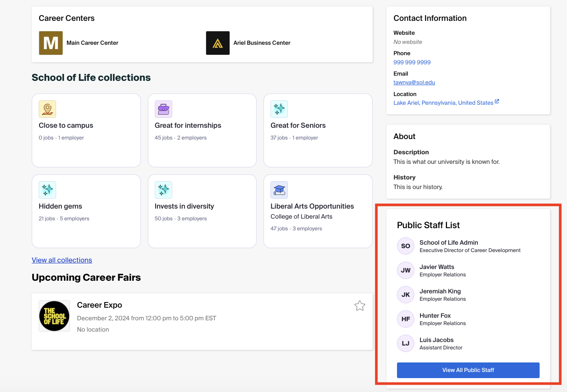Click the Invests in diversity sparkle icon

point(163,190)
